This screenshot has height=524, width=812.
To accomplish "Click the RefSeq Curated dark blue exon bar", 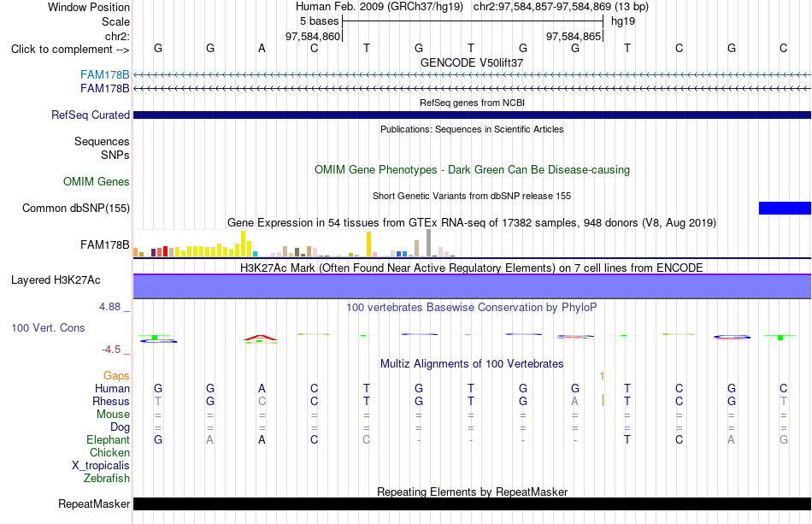I will click(x=472, y=115).
